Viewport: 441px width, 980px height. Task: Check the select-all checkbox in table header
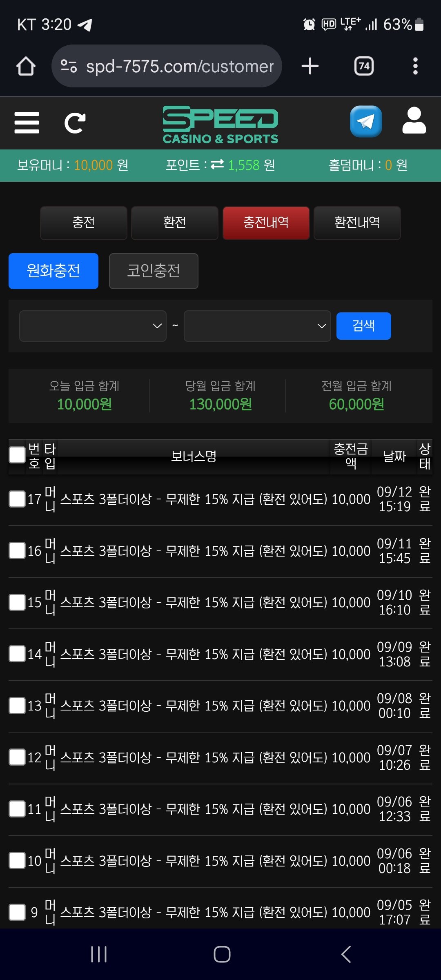tap(17, 455)
